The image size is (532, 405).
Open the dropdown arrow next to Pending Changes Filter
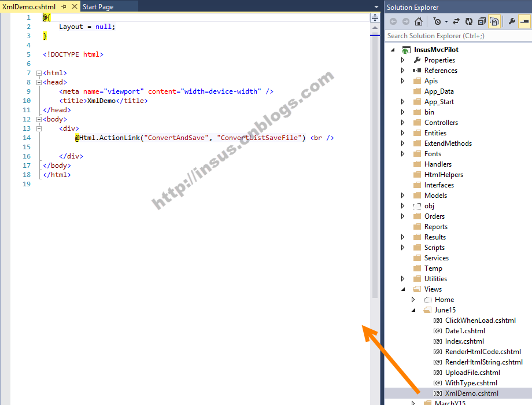tap(446, 22)
